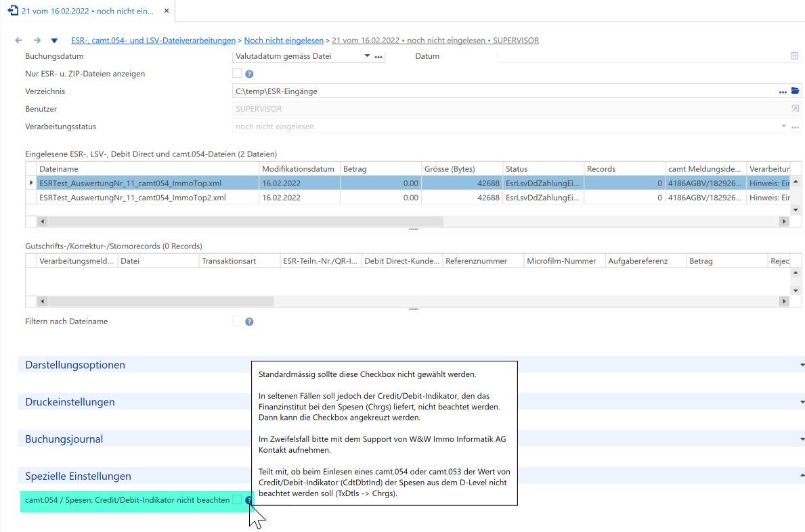Viewport: 805px width, 532px height.
Task: Click the Verzeichnis path input field
Action: pyautogui.click(x=504, y=91)
